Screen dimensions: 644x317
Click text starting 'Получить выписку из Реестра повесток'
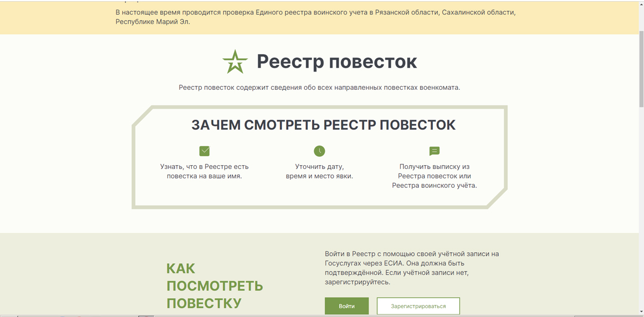[434, 176]
